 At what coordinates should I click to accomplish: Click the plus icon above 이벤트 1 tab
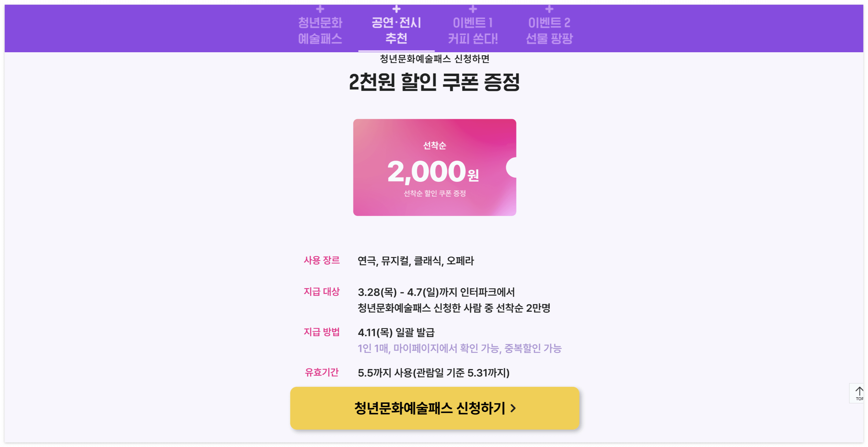click(473, 9)
